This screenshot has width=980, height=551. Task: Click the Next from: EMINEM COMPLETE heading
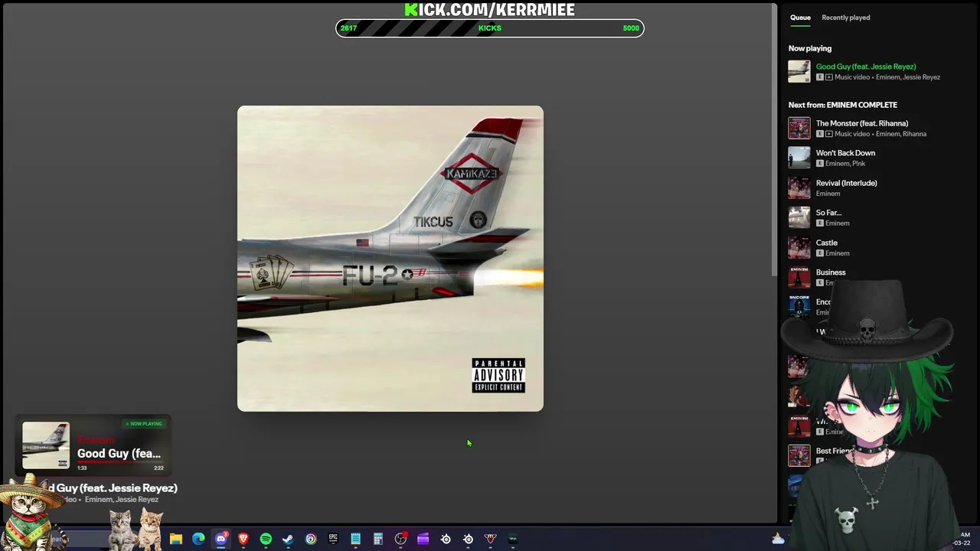point(843,105)
